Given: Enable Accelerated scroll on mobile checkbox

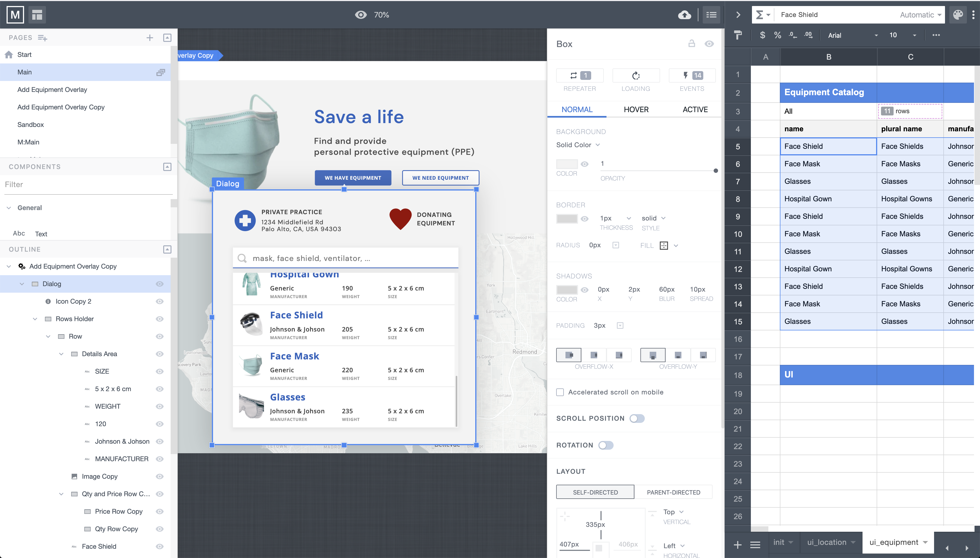Looking at the screenshot, I should (560, 392).
